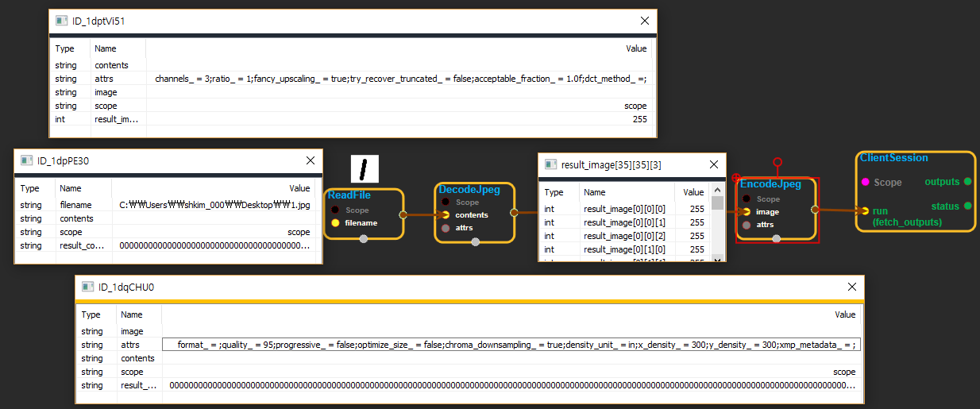The height and width of the screenshot is (409, 980).
Task: Click Name column header in result_image window
Action: [x=593, y=192]
